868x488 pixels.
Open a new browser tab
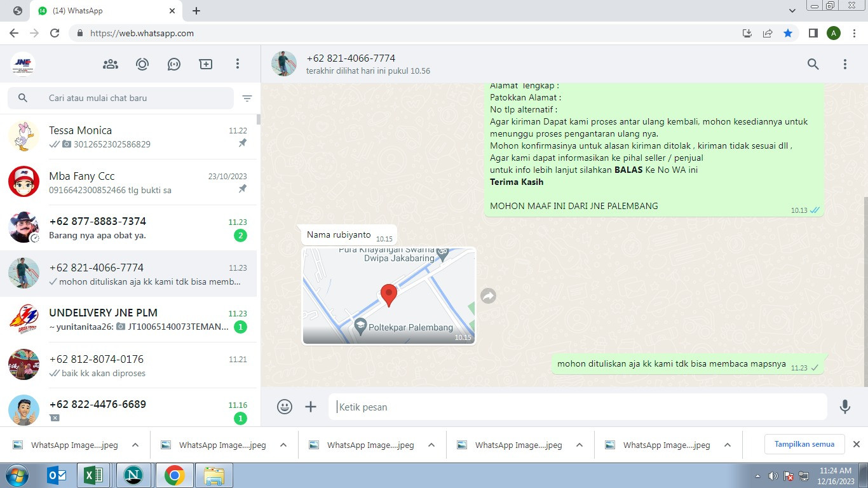coord(196,11)
